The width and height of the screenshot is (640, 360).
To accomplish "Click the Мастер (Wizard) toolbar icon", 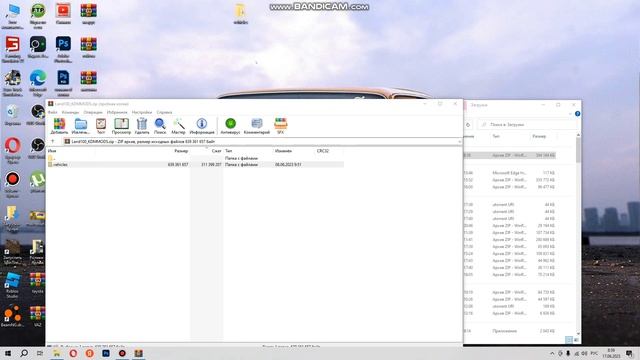I will tap(178, 126).
